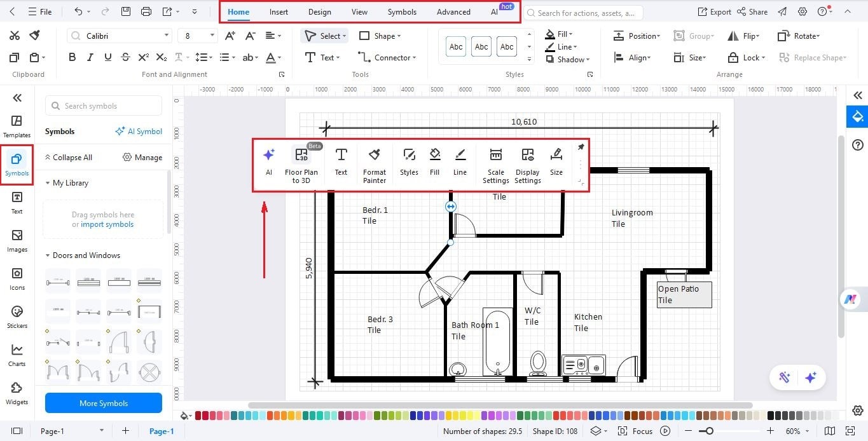Open the Stickers panel in the sidebar

coord(17,316)
